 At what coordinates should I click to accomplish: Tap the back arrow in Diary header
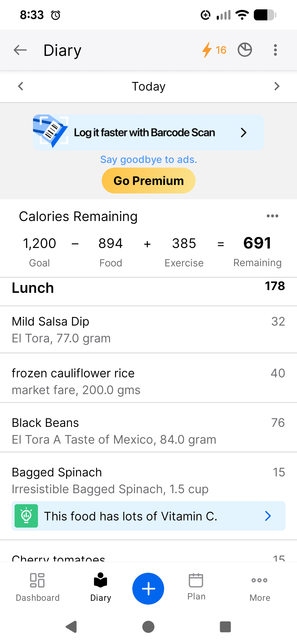coord(20,50)
